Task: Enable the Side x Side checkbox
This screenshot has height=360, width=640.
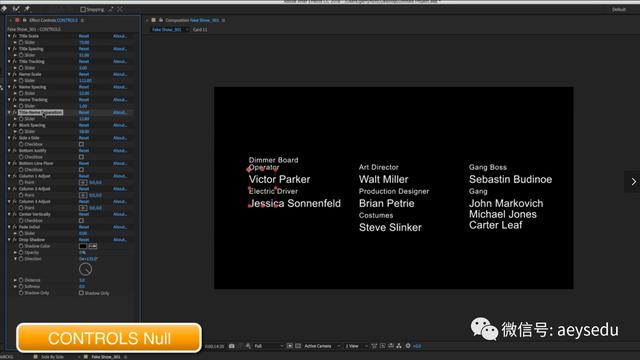Action: point(81,144)
